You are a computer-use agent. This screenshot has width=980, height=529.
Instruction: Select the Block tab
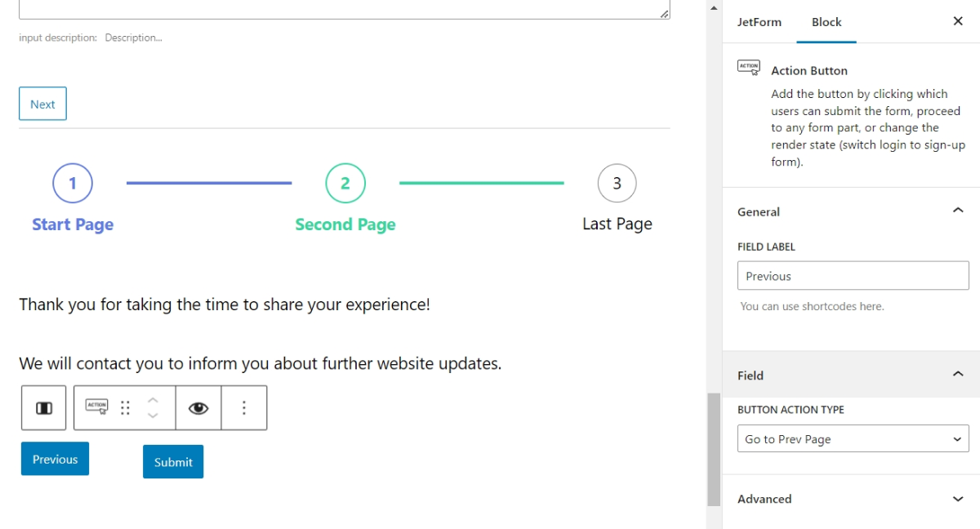point(826,22)
